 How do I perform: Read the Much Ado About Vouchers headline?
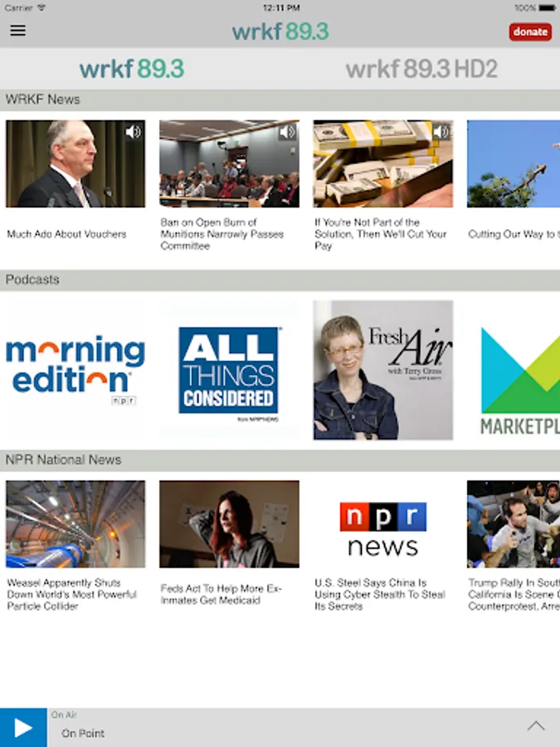pyautogui.click(x=66, y=234)
